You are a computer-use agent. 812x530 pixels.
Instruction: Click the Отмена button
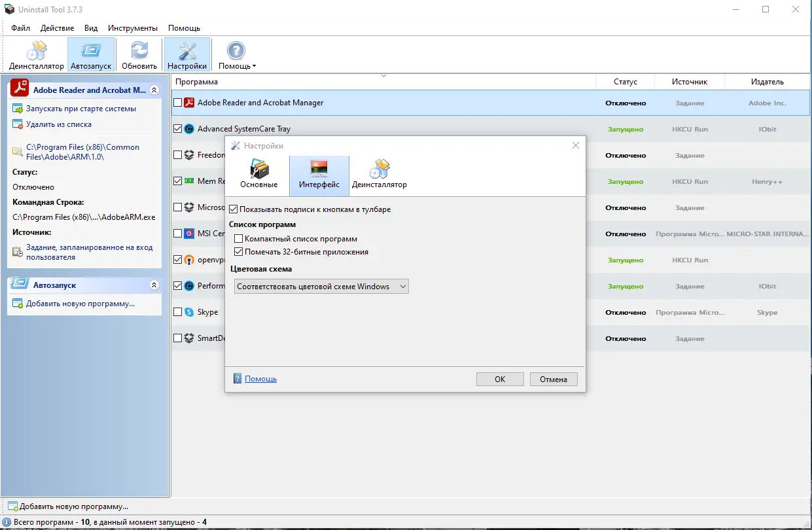[554, 379]
